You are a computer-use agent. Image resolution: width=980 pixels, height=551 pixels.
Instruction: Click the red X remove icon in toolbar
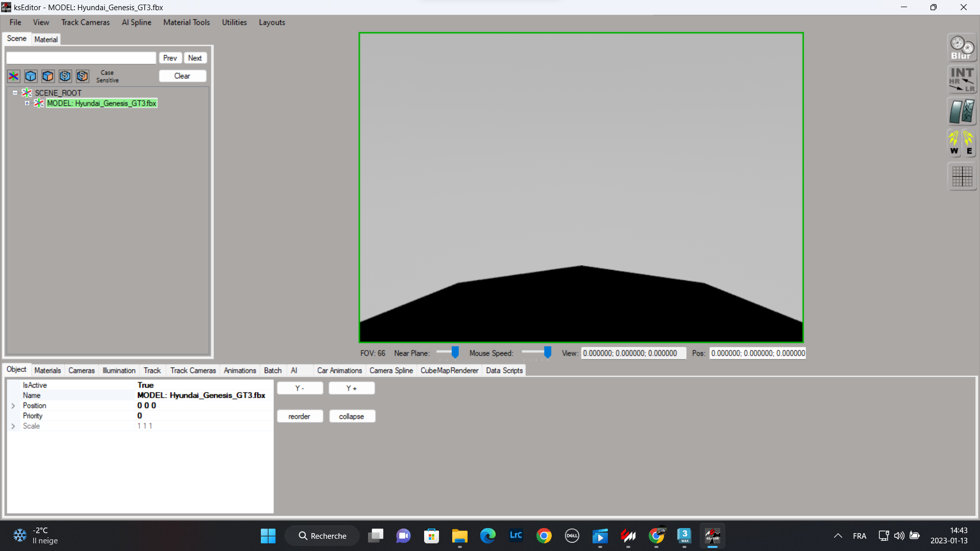pyautogui.click(x=13, y=76)
